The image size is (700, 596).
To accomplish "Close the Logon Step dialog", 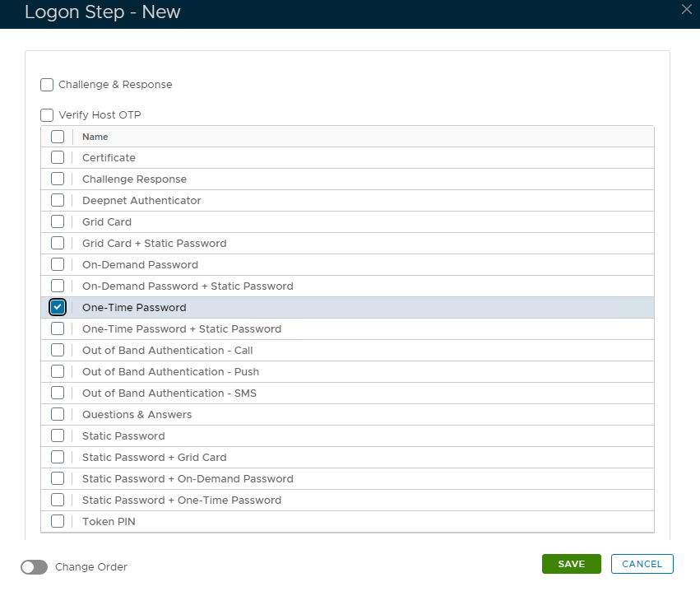I will coord(687,10).
